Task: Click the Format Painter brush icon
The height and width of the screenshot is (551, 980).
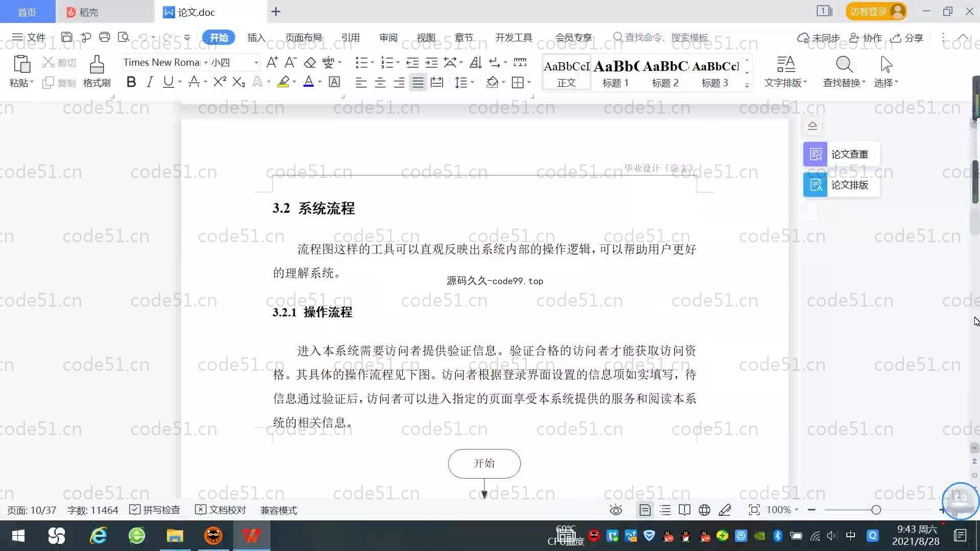Action: tap(96, 65)
